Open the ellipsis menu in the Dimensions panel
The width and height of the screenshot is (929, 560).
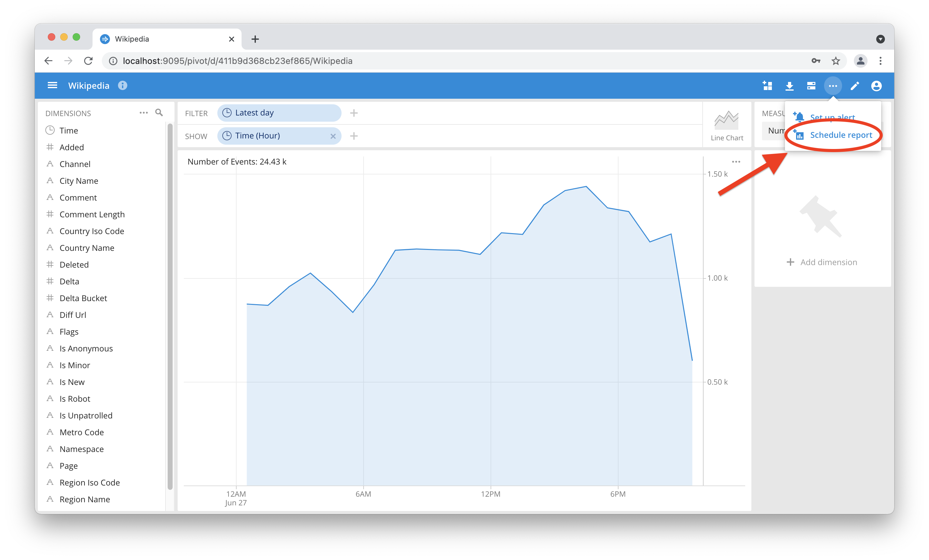pos(143,112)
